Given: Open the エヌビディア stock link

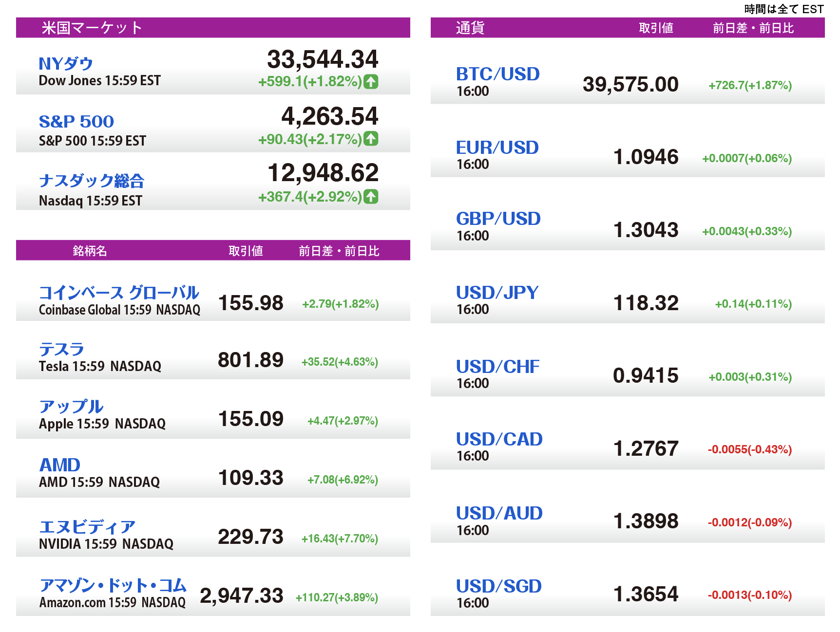Looking at the screenshot, I should click(87, 527).
